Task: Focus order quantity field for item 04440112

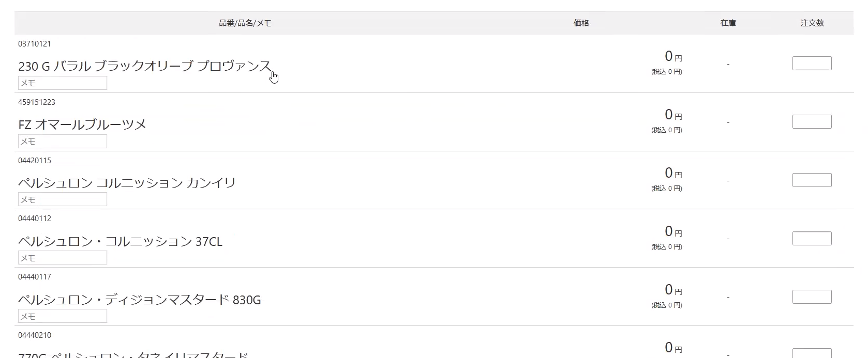Action: (x=812, y=239)
